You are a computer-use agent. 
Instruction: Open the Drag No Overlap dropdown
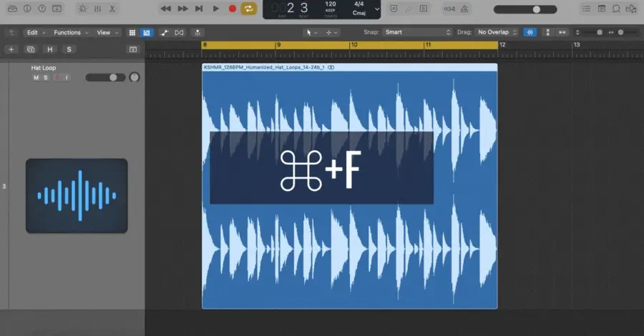tap(496, 32)
